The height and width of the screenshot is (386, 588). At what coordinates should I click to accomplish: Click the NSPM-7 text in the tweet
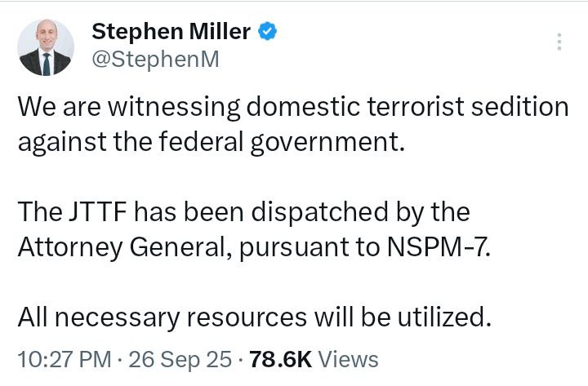[439, 247]
